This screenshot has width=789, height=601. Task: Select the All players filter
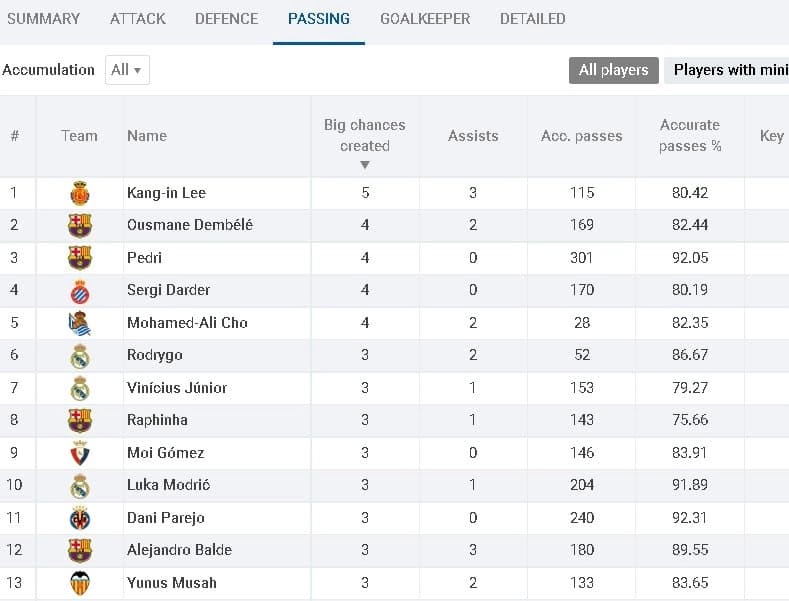click(x=613, y=70)
